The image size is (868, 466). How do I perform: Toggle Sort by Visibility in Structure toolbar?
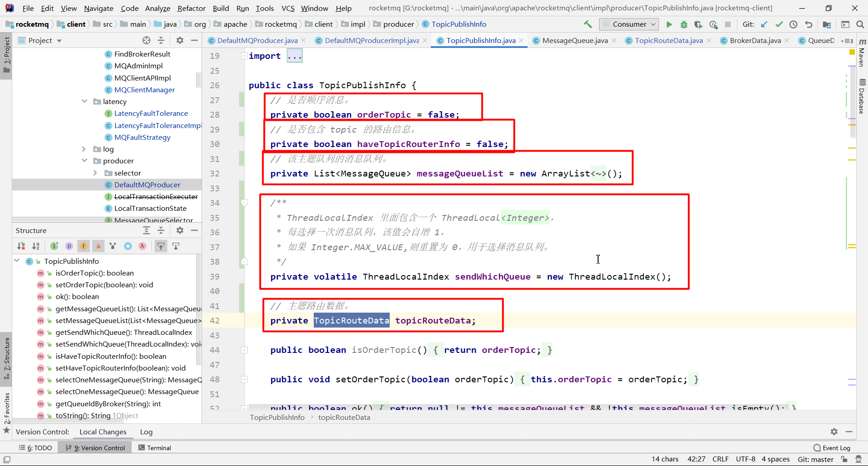21,246
